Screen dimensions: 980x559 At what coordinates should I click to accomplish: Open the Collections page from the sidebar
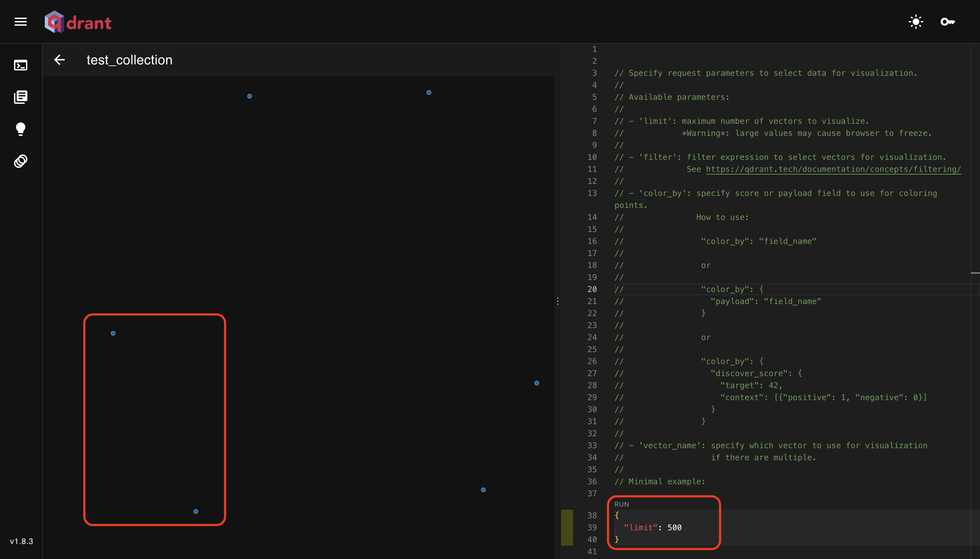coord(21,97)
